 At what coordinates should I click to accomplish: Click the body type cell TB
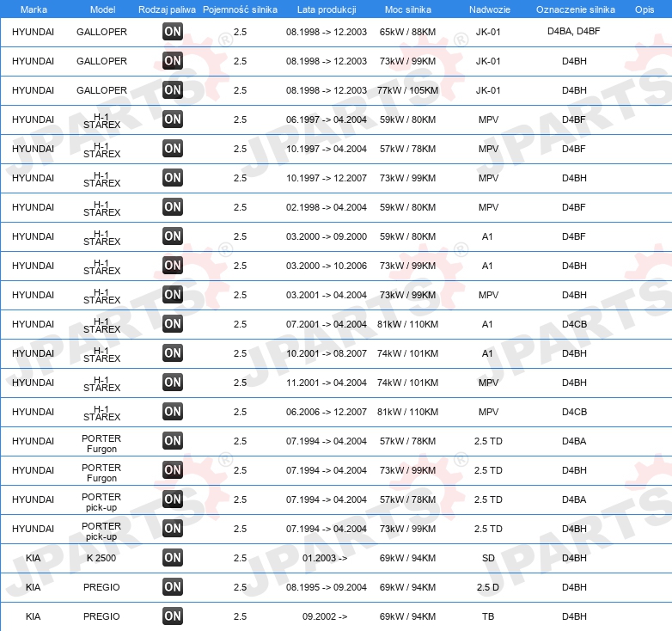pos(488,616)
